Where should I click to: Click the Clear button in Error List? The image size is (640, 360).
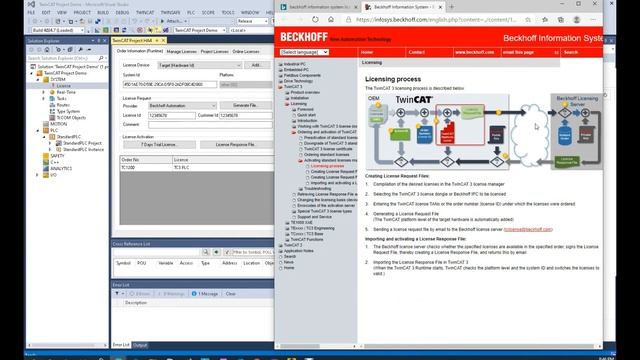coord(231,293)
